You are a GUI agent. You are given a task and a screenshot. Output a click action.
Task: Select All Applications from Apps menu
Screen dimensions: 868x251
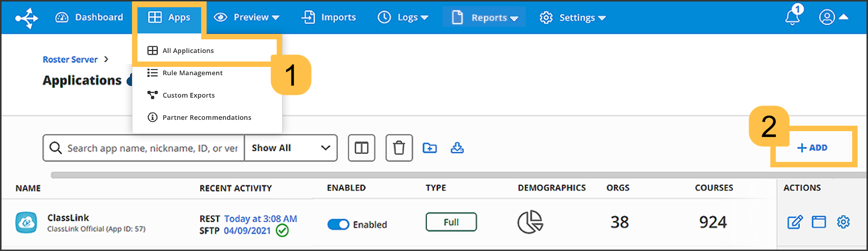(x=188, y=51)
